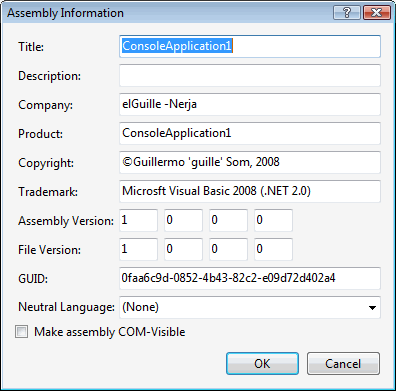The image size is (396, 391).
Task: Select the File Version build number box
Action: pos(228,249)
